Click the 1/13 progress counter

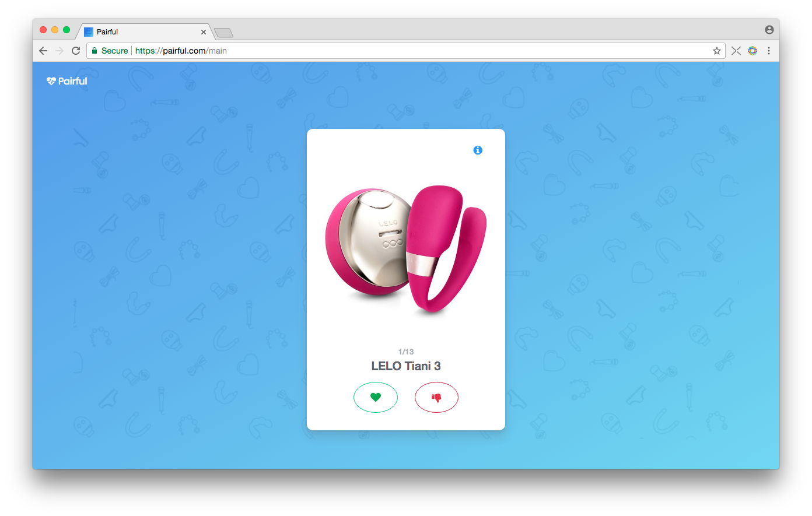click(x=406, y=352)
